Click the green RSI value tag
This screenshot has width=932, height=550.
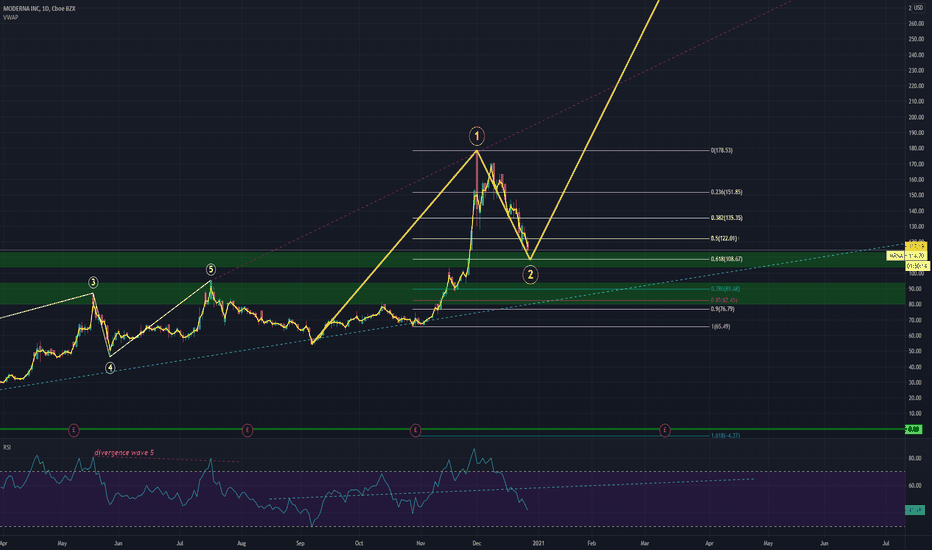point(915,510)
